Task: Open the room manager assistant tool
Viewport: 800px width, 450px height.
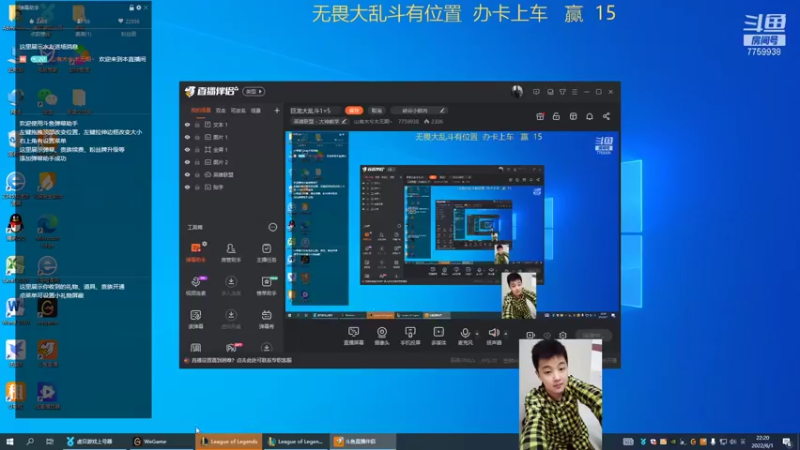Action: pyautogui.click(x=231, y=252)
